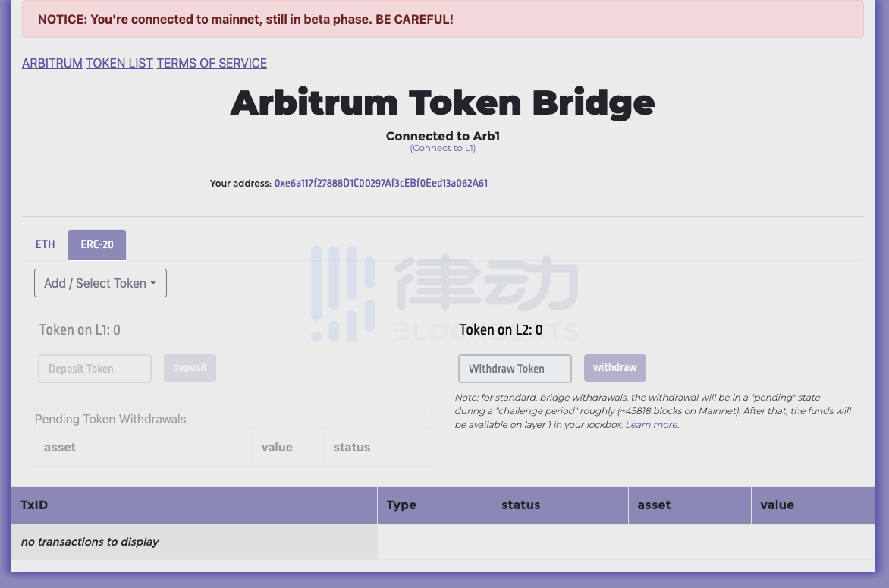Focus the Deposit Token input field
The width and height of the screenshot is (889, 588).
pos(95,369)
